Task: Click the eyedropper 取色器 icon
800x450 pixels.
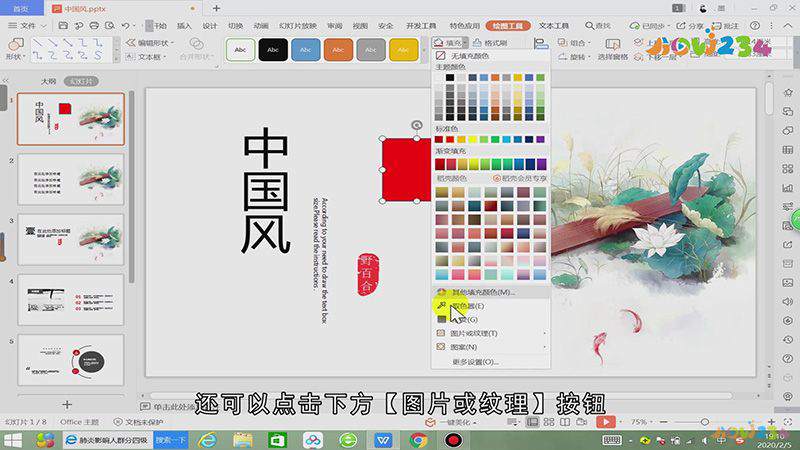Action: coord(441,306)
